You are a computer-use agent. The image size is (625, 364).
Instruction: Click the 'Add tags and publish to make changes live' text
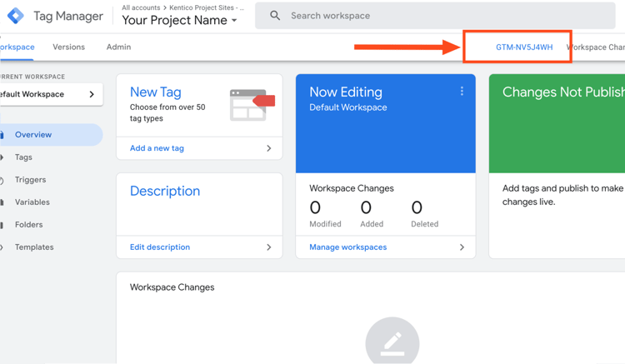pos(562,195)
